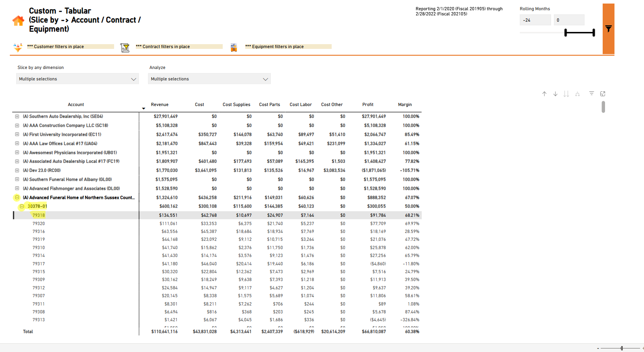Screen dimensions: 644x352
Task: Open the filter pane funnel icon
Action: click(x=608, y=29)
